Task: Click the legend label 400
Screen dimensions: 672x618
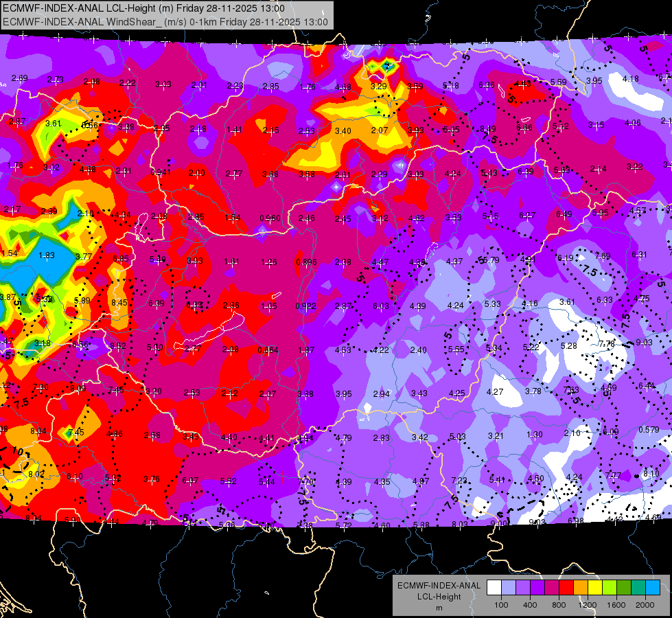Action: 530,605
